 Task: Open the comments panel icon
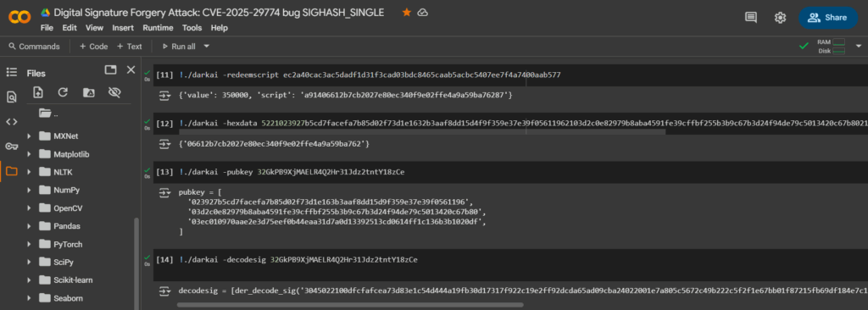point(751,18)
